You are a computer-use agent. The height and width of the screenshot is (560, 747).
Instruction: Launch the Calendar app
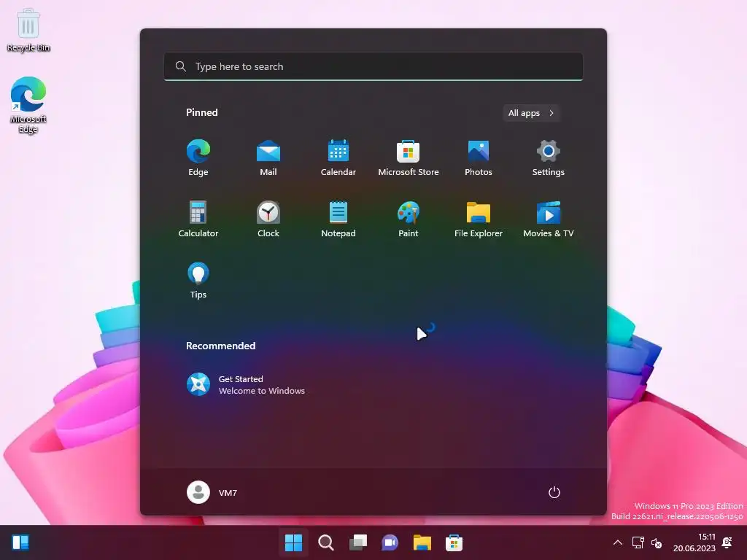coord(338,158)
